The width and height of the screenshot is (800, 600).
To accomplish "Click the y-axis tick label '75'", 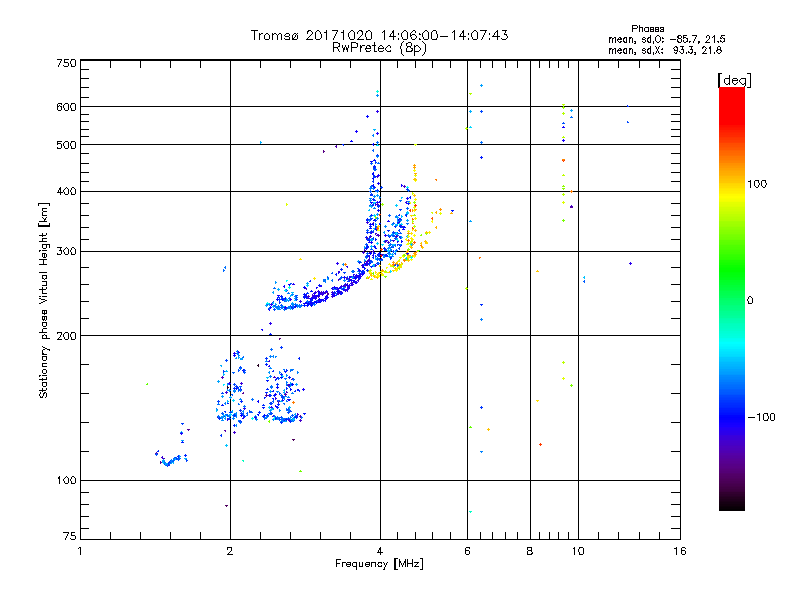I will [70, 536].
